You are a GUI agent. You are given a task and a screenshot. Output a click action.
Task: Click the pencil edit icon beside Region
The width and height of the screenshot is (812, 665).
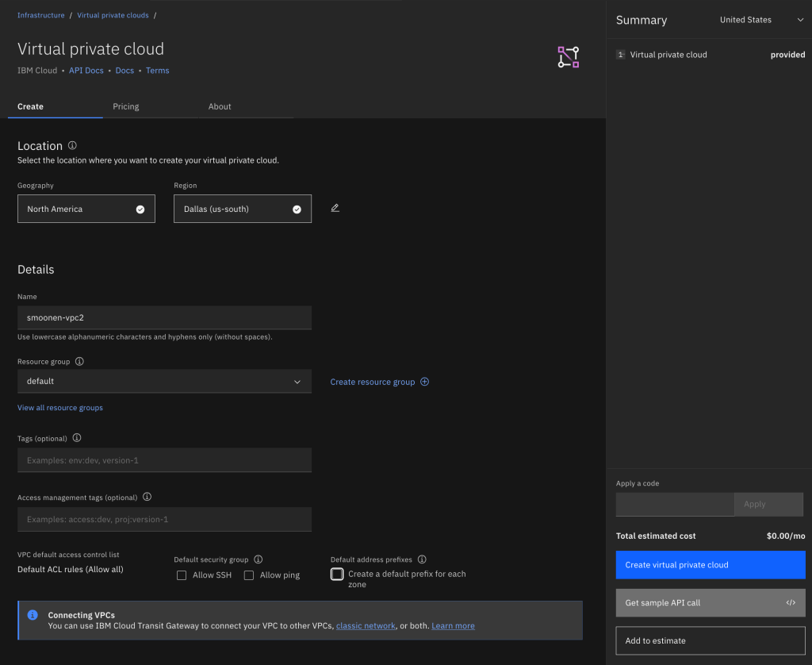335,208
